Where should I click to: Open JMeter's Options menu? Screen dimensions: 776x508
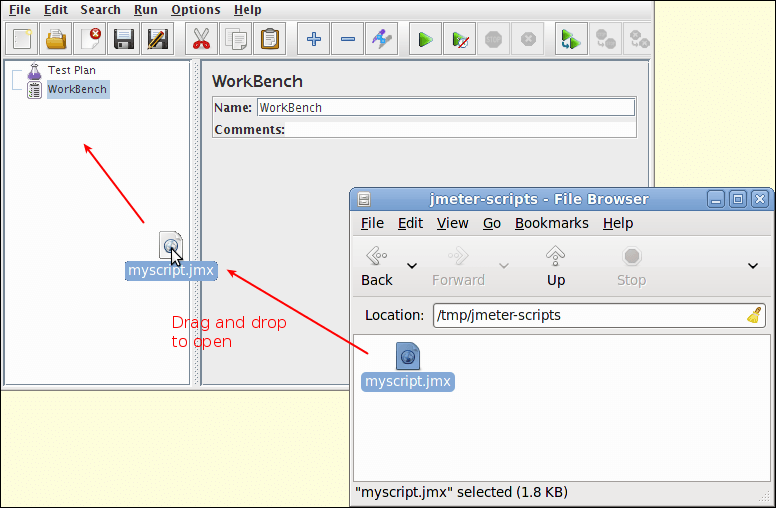tap(195, 10)
